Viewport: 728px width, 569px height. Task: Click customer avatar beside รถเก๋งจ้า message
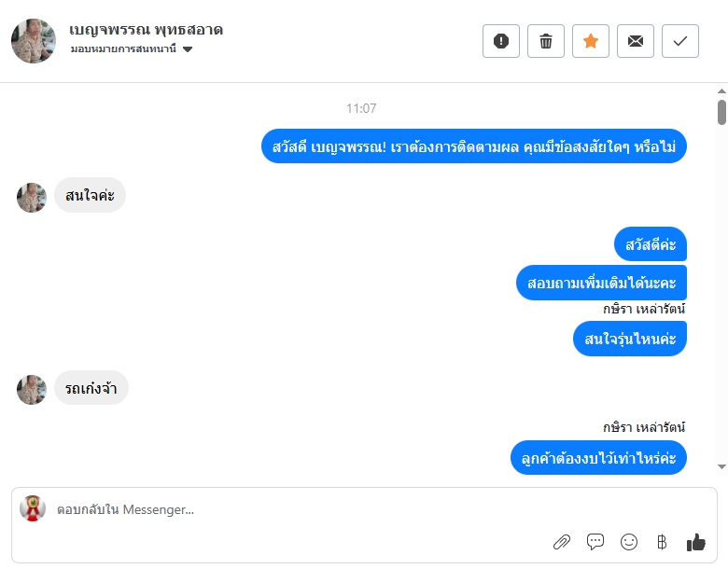(x=32, y=390)
